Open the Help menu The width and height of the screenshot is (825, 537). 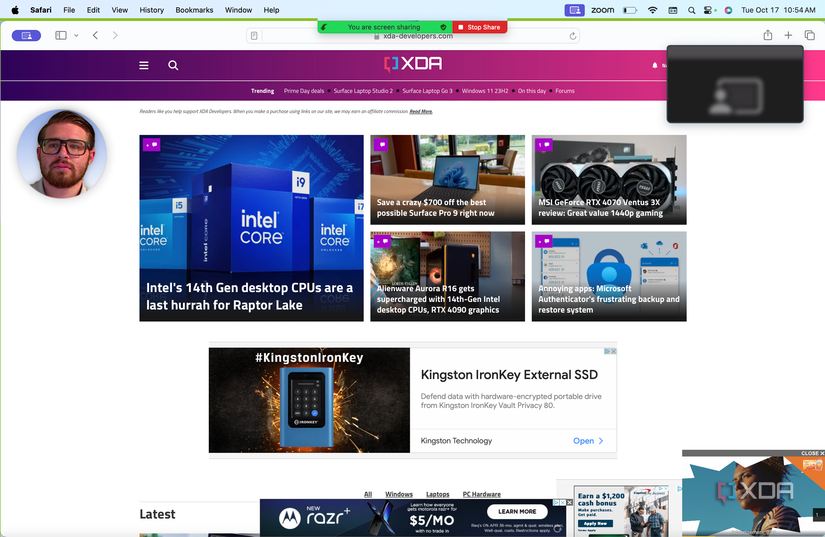click(x=271, y=10)
